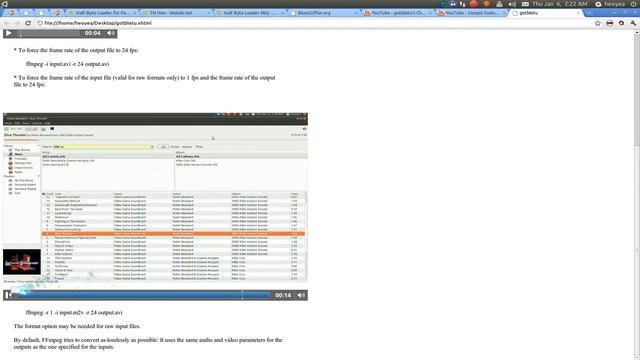Switch to YouTube - Compiz Fusio... tab
640x360 pixels.
click(x=471, y=13)
